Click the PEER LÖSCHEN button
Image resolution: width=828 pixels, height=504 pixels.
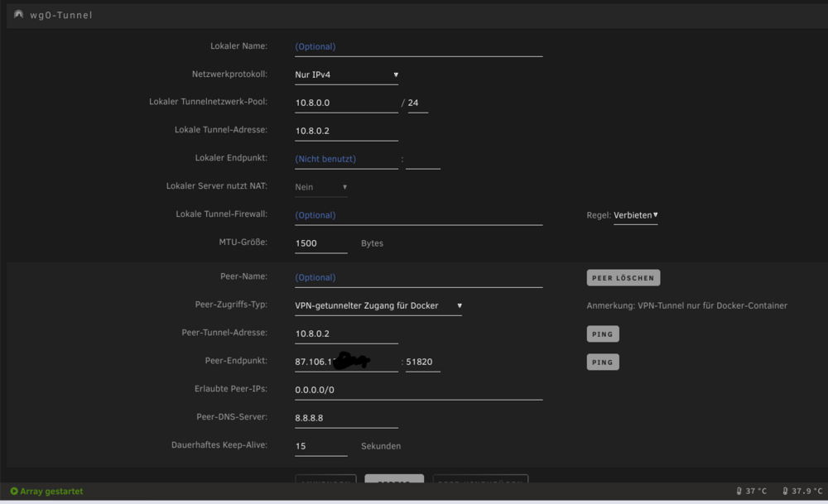623,278
